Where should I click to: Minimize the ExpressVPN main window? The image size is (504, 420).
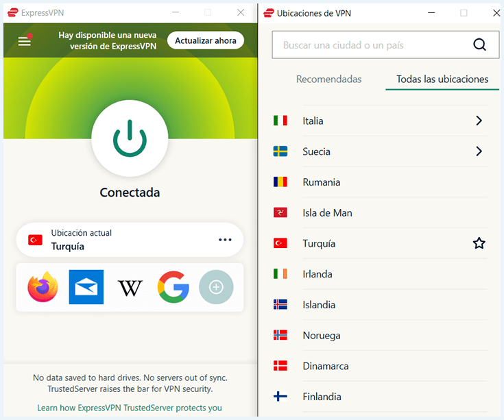tap(176, 12)
